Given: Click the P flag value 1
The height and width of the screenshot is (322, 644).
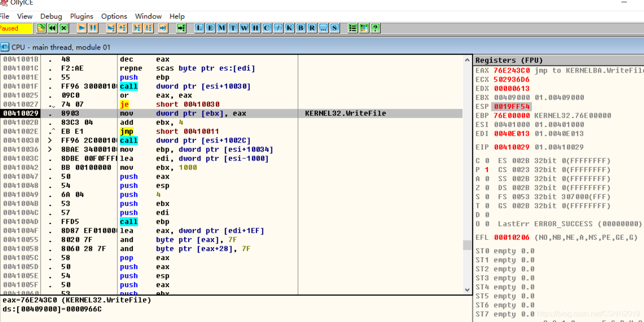Looking at the screenshot, I should coord(487,170).
